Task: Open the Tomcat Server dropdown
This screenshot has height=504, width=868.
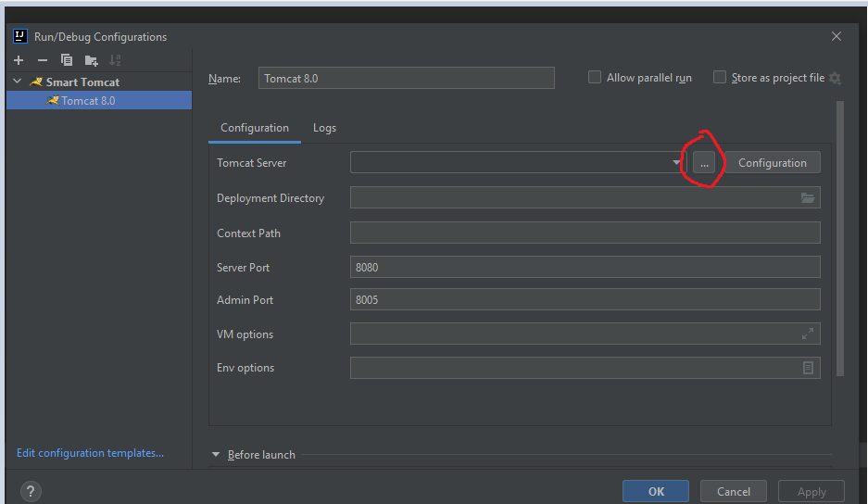Action: click(676, 163)
